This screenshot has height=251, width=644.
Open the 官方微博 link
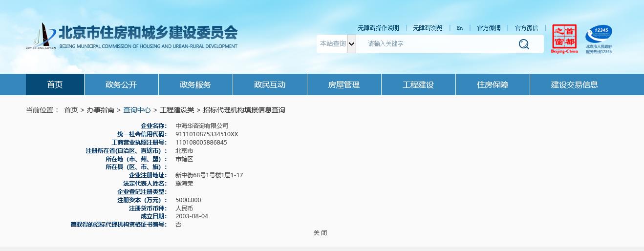[x=489, y=28]
